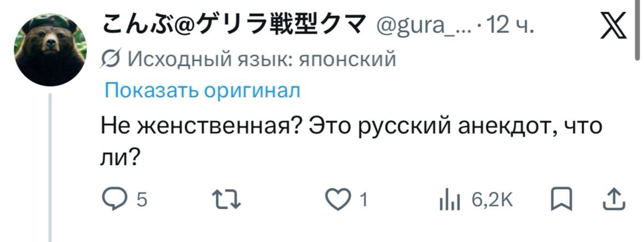644x242 pixels.
Task: Click the 6,2K views count
Action: tap(492, 200)
